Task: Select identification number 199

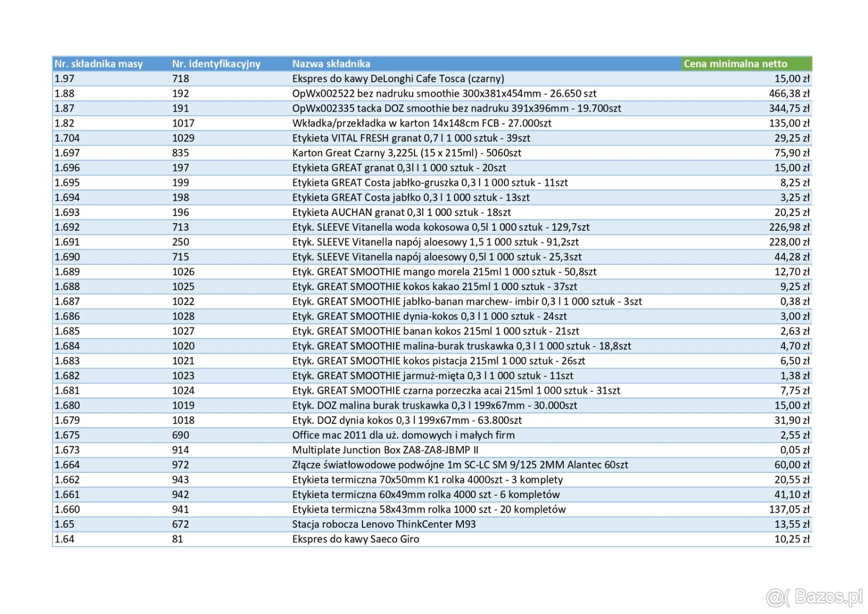Action: pyautogui.click(x=181, y=182)
